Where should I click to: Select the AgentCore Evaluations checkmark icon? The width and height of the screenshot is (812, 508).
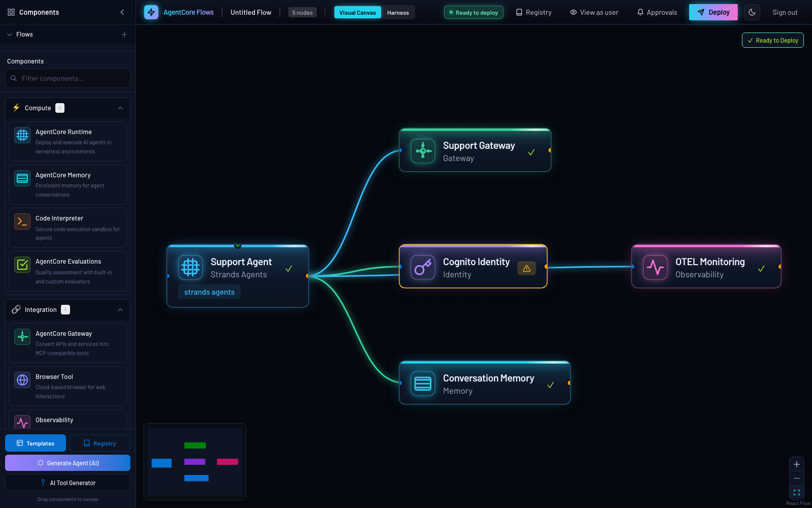[22, 265]
